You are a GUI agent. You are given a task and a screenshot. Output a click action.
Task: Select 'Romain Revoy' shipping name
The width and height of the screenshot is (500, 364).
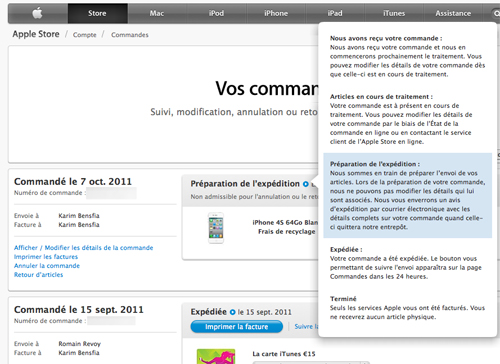point(79,344)
